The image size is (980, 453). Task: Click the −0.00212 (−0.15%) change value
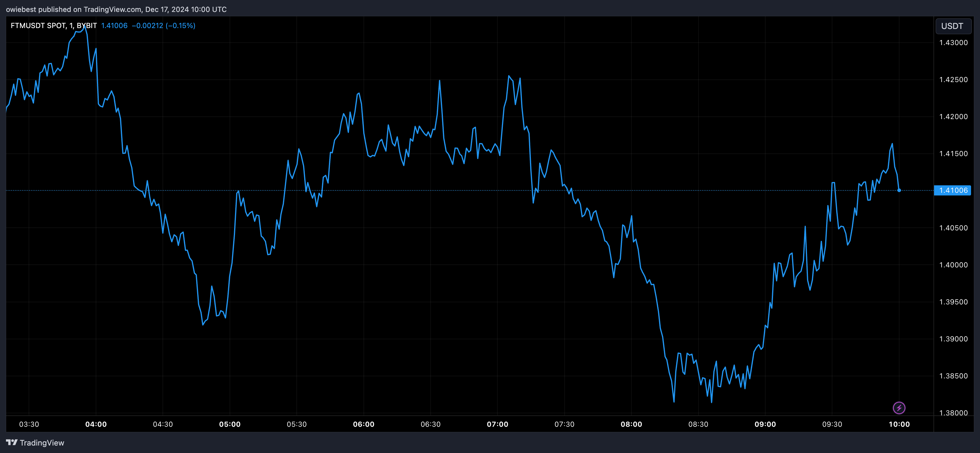[x=164, y=25]
